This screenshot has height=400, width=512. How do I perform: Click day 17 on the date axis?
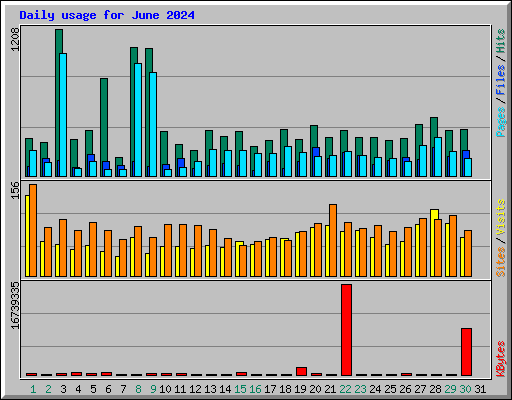pyautogui.click(x=270, y=389)
